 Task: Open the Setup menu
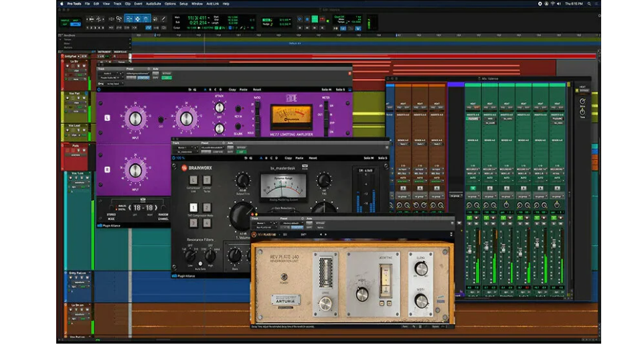tap(183, 3)
